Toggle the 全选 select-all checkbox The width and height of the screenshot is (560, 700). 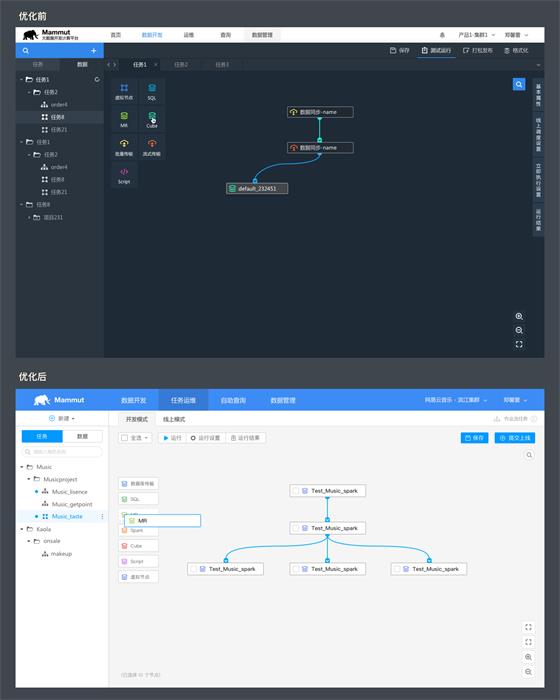(x=125, y=438)
